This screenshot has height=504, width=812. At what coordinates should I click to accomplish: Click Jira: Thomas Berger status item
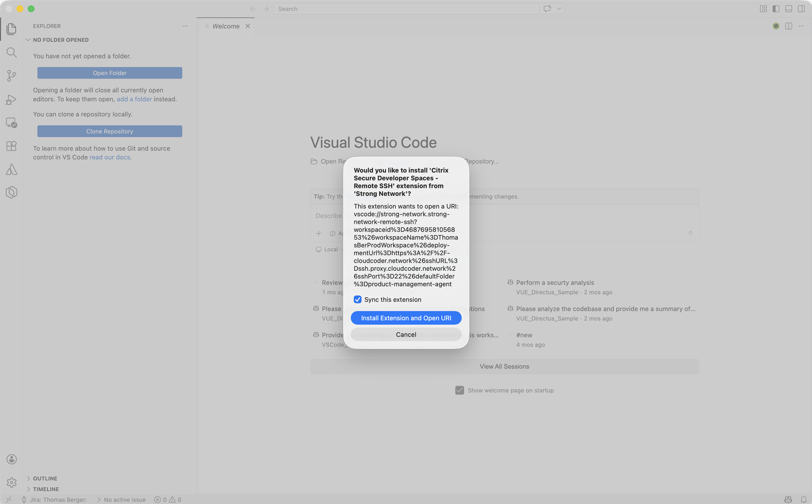(x=54, y=500)
